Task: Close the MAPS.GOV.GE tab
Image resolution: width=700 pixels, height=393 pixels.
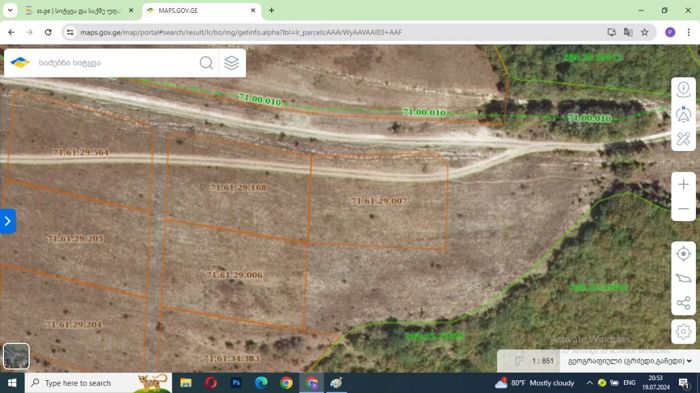Action: [x=253, y=10]
